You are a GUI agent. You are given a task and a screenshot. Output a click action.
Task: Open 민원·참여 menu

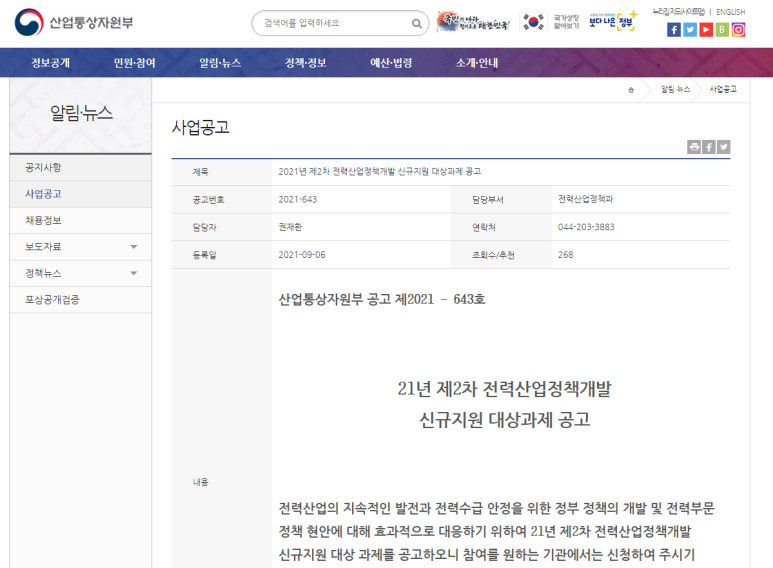[x=135, y=63]
